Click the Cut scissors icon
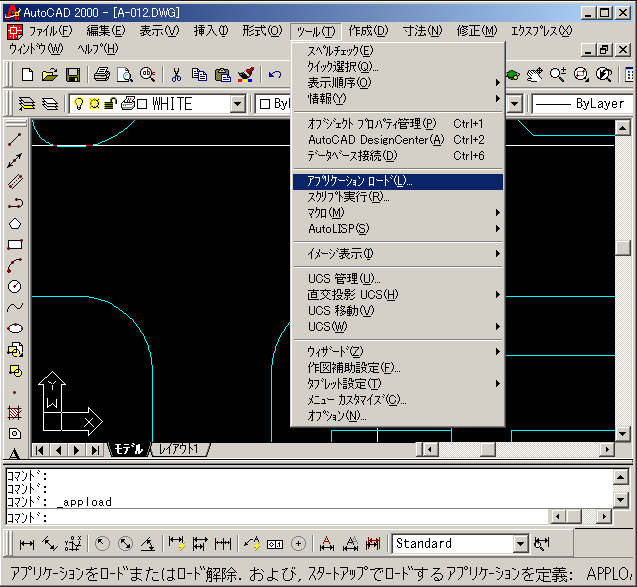 (x=176, y=75)
